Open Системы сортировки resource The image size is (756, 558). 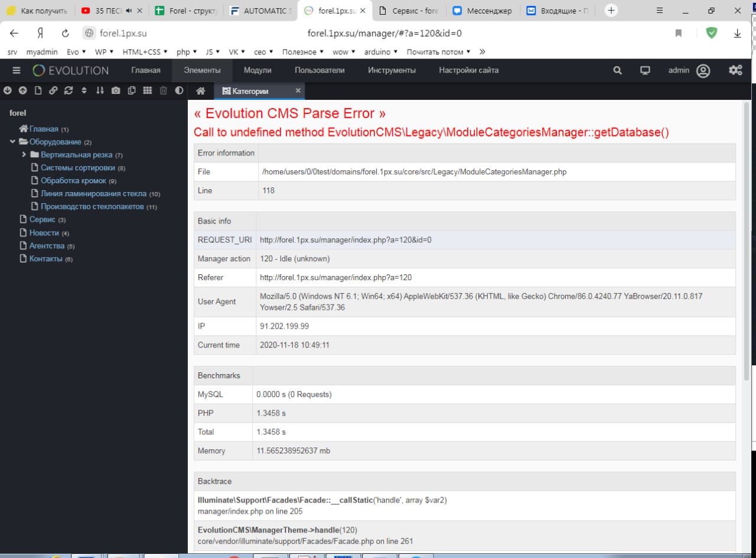point(78,168)
